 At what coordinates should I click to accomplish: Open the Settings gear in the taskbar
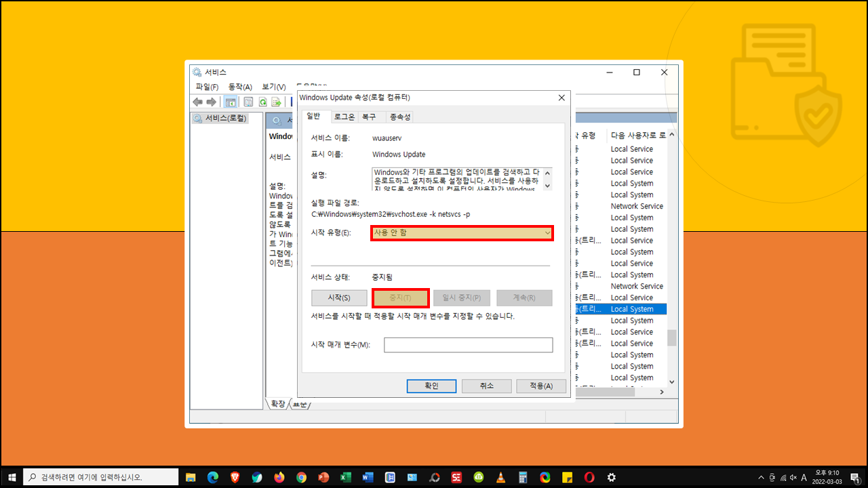(x=611, y=477)
